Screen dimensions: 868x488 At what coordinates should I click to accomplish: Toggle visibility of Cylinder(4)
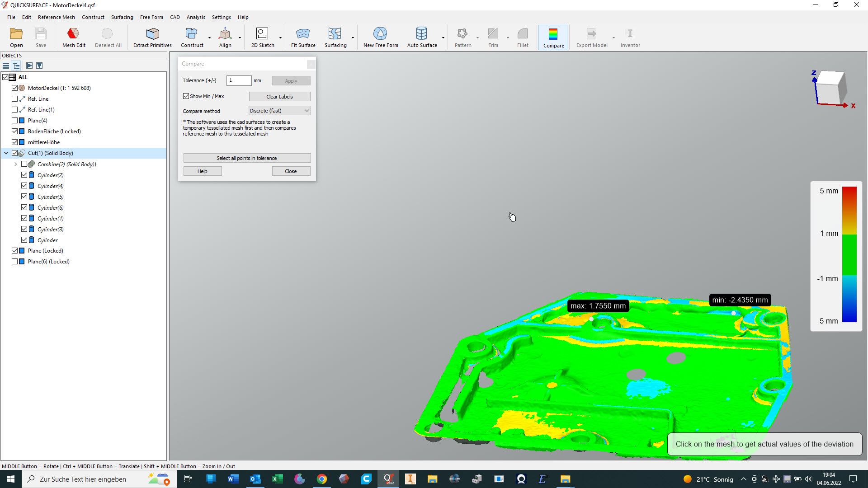click(24, 186)
